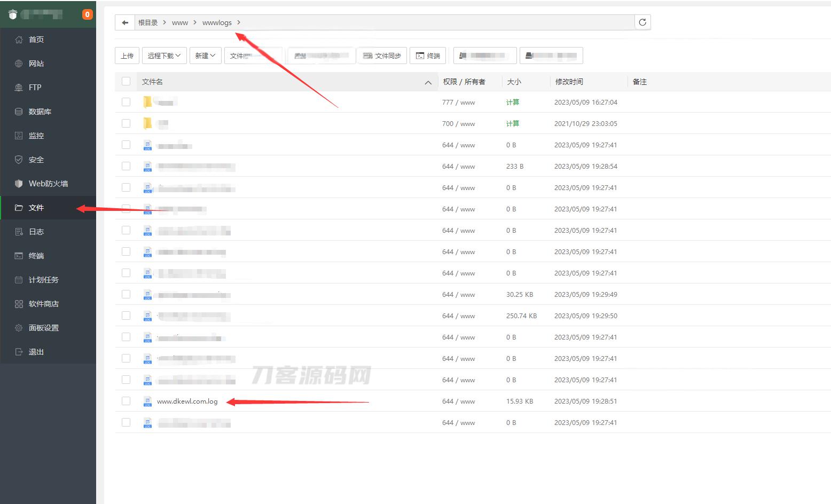
Task: Click the log file icon beside www.dkewl.com.log
Action: [x=148, y=401]
